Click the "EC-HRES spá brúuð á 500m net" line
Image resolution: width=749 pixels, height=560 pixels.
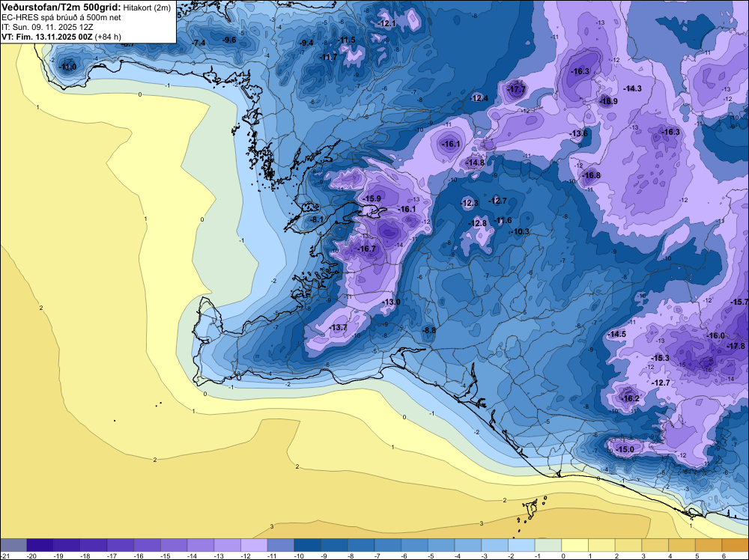61,18
